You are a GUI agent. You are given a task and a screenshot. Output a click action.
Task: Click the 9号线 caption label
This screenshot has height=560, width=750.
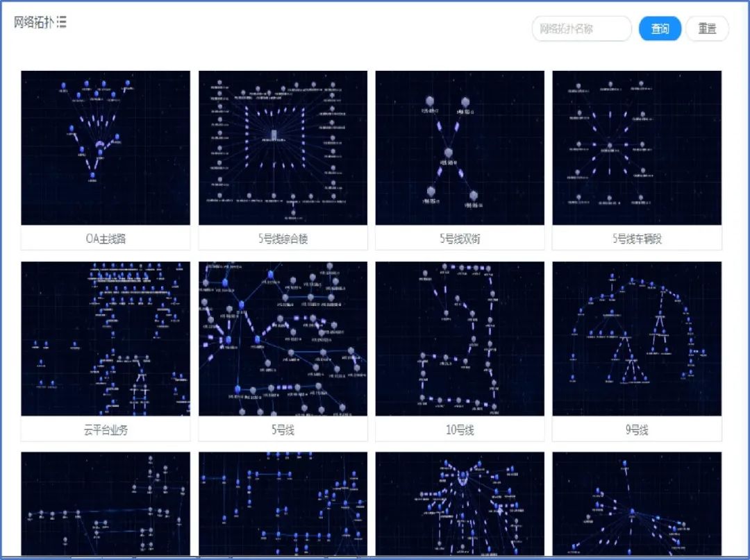pyautogui.click(x=637, y=430)
